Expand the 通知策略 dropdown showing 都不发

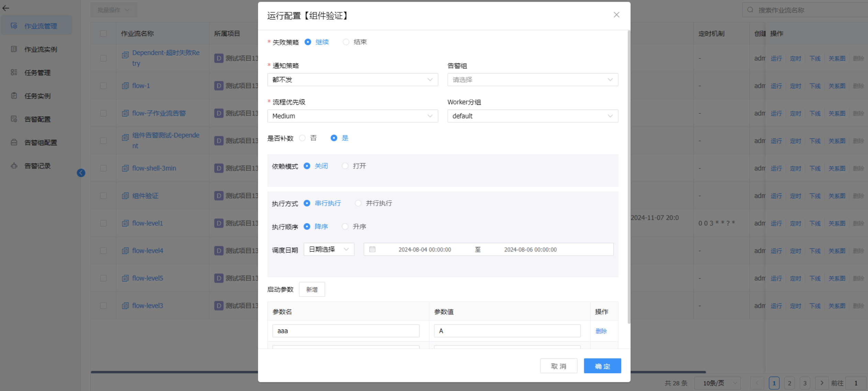(x=352, y=80)
